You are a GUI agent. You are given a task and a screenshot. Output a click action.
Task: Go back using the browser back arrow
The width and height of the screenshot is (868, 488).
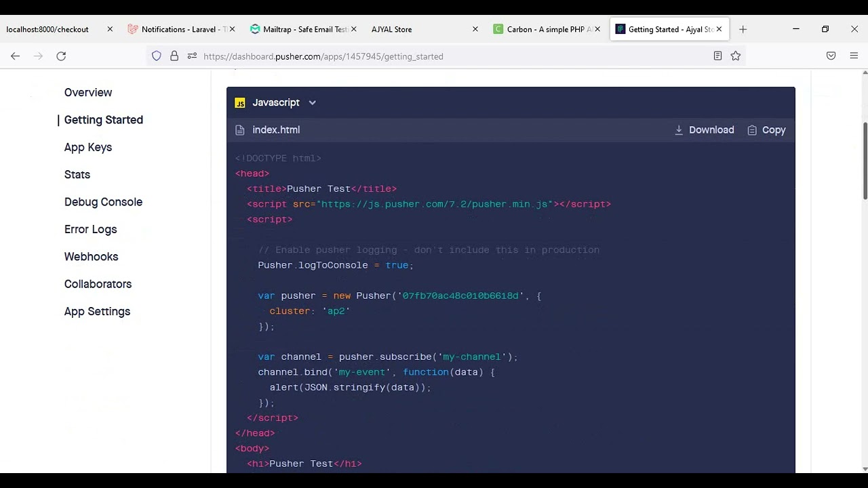[x=16, y=56]
